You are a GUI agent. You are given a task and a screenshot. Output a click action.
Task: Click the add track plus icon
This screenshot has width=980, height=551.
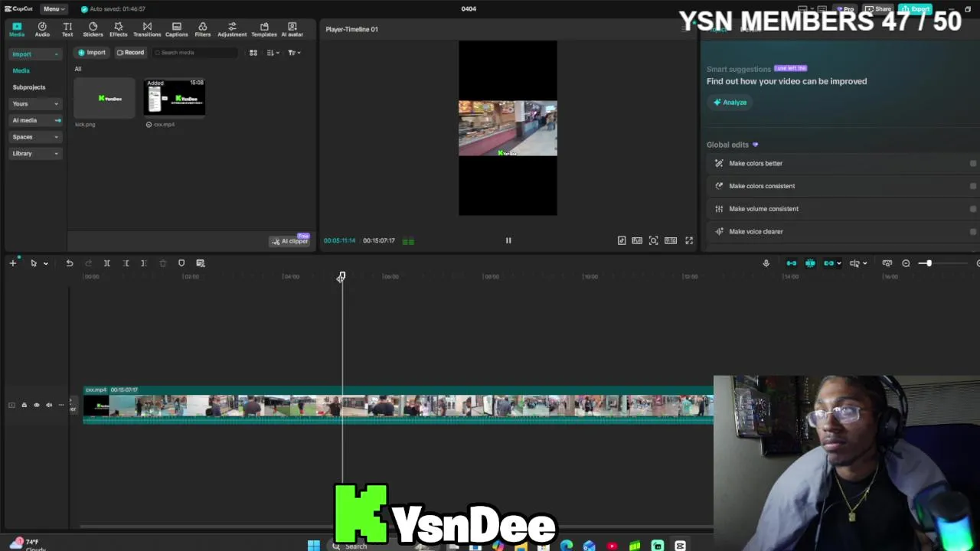pyautogui.click(x=13, y=263)
